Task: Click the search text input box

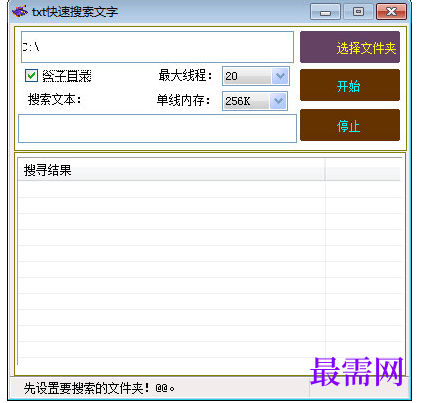Action: coord(157,128)
